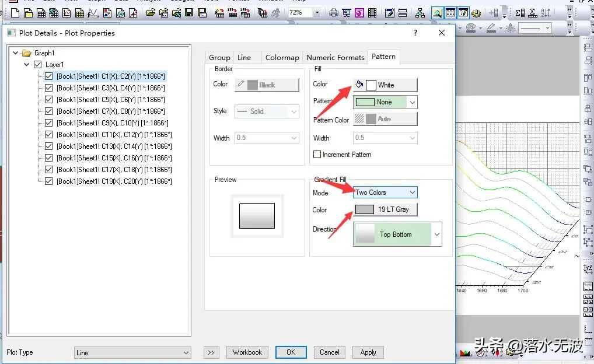
Task: Click the OK button
Action: 291,352
